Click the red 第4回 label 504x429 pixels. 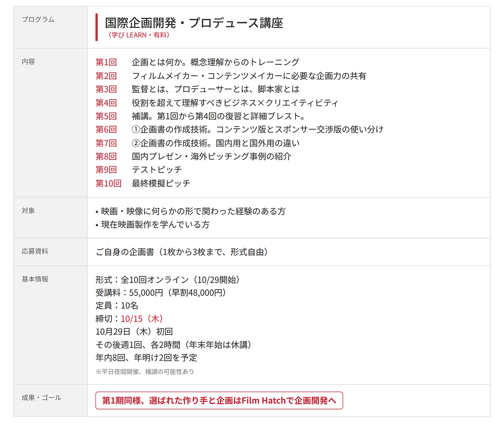[x=106, y=103]
